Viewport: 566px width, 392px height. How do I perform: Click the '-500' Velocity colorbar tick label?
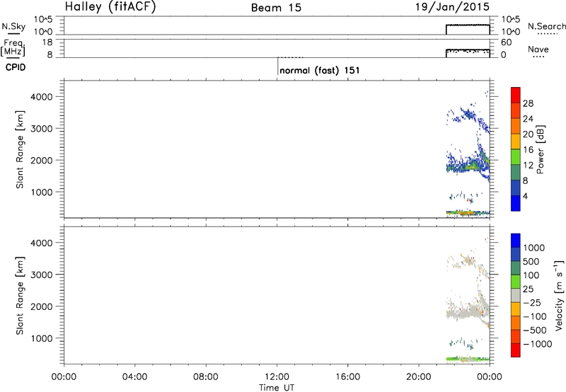tap(534, 330)
